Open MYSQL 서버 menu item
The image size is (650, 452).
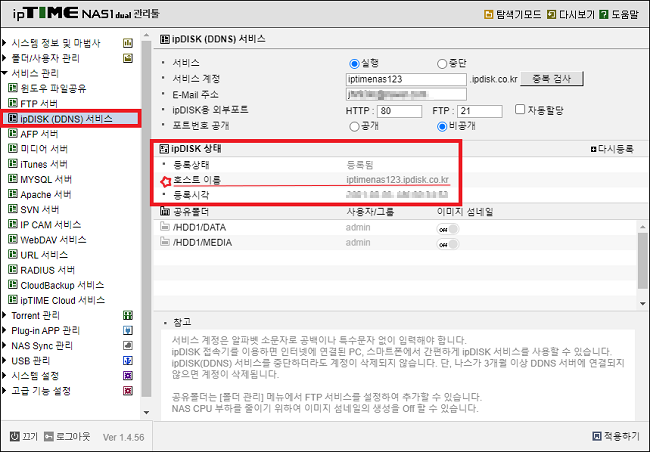[46, 179]
